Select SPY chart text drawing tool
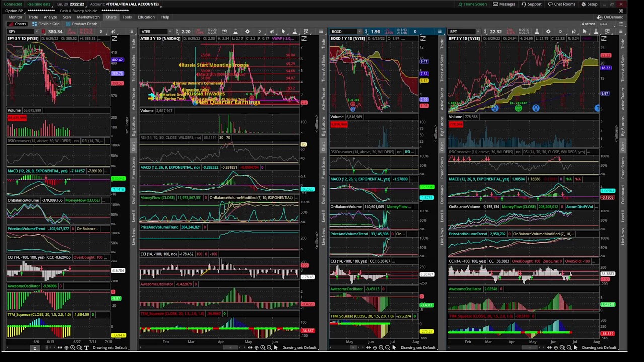Screen dimensions: 644x362 86,348
